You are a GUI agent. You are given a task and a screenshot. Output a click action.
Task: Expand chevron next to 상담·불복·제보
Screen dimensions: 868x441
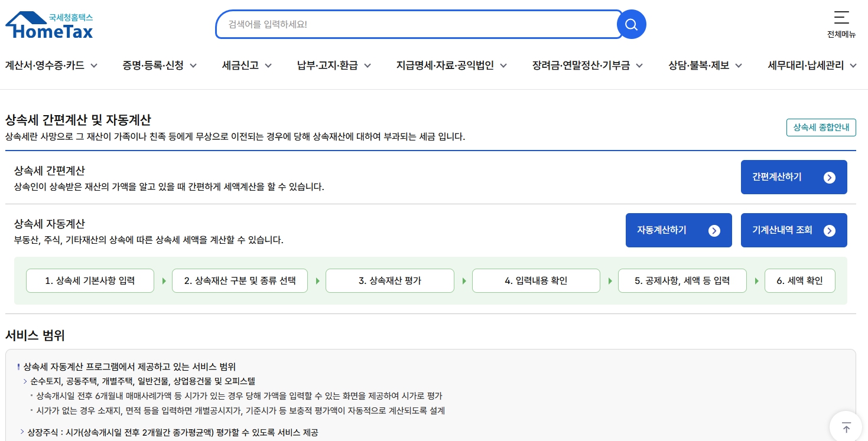[739, 66]
